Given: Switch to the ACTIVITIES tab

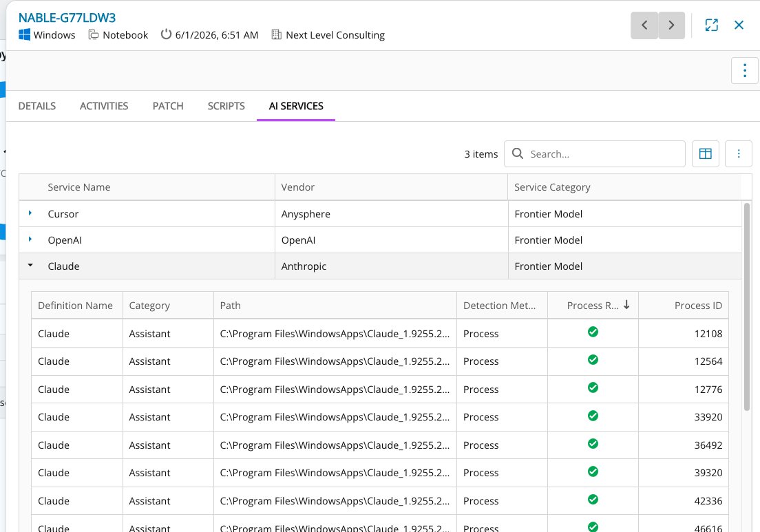Looking at the screenshot, I should (104, 106).
